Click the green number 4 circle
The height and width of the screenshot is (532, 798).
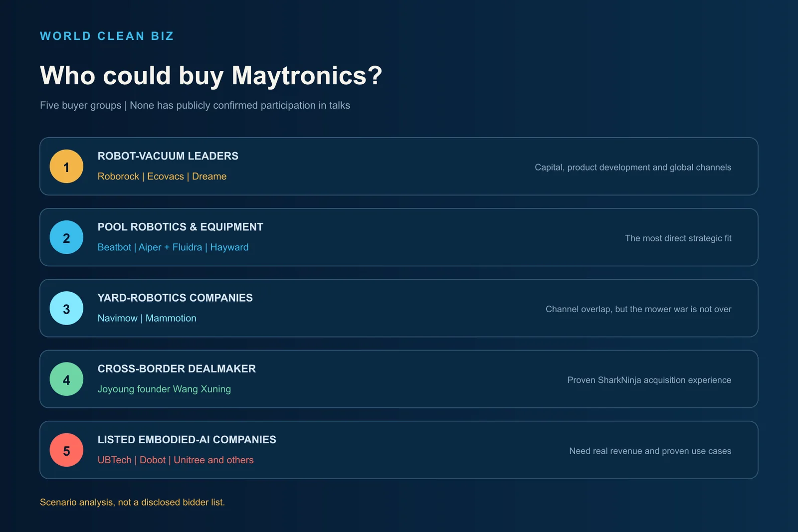66,379
